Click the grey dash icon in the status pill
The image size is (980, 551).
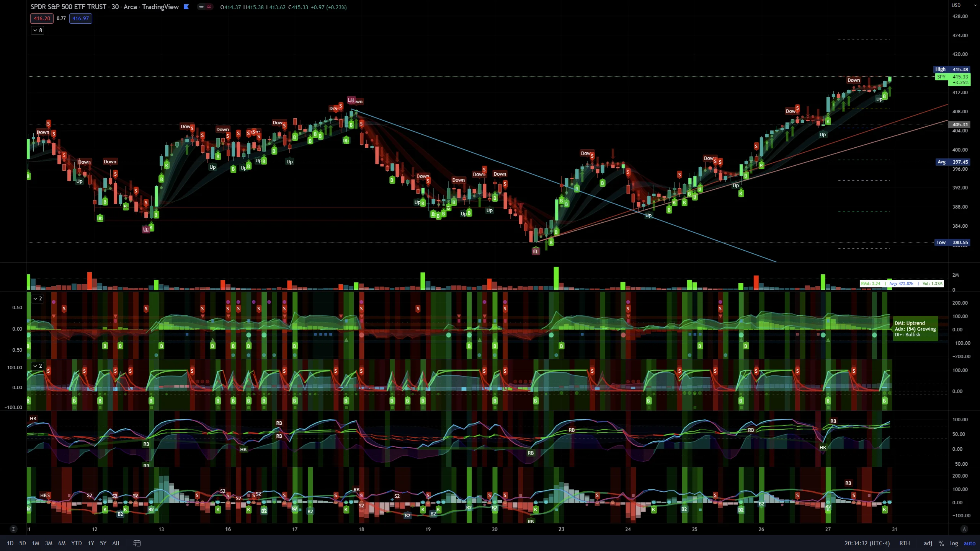click(x=201, y=7)
